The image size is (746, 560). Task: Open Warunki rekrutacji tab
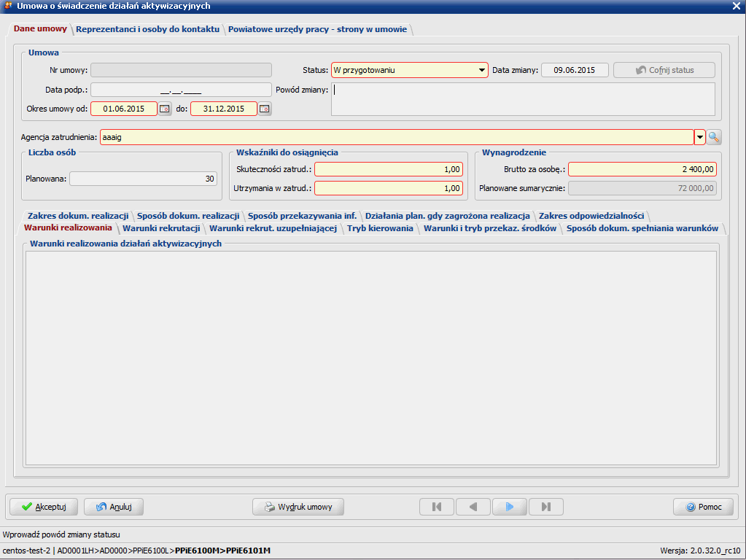161,228
